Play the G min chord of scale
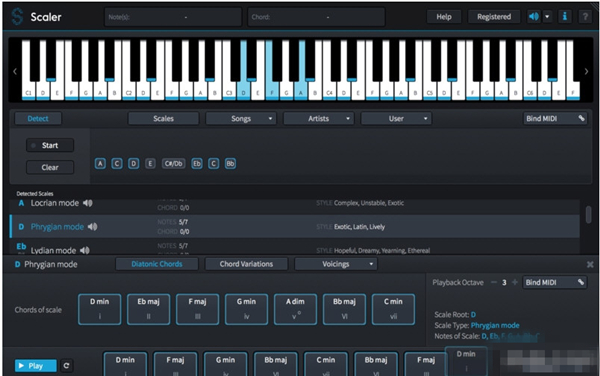The width and height of the screenshot is (600, 376). pos(246,309)
